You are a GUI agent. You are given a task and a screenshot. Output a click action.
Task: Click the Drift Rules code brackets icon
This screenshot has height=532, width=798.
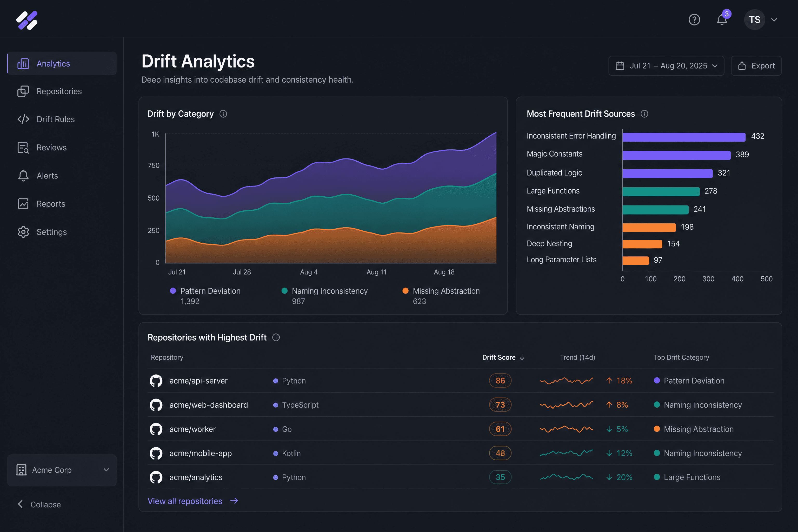(x=23, y=119)
